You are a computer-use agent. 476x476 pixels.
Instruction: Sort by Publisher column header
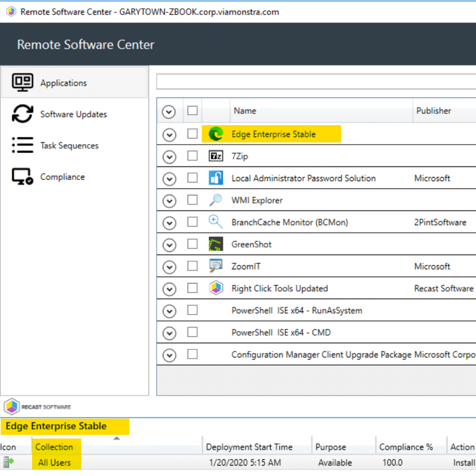tap(445, 110)
